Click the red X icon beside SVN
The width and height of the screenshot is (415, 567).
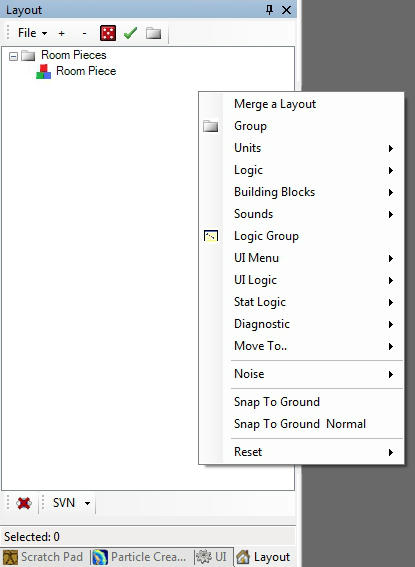click(24, 503)
